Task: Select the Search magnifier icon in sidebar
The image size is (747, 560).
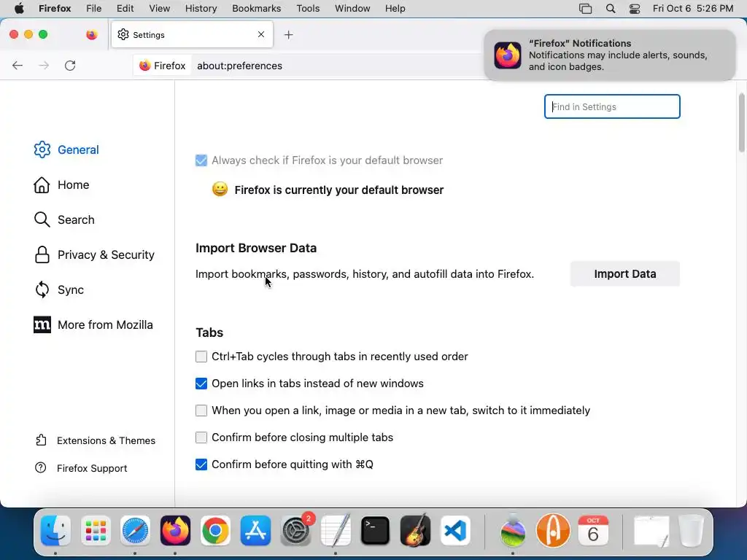Action: [42, 219]
